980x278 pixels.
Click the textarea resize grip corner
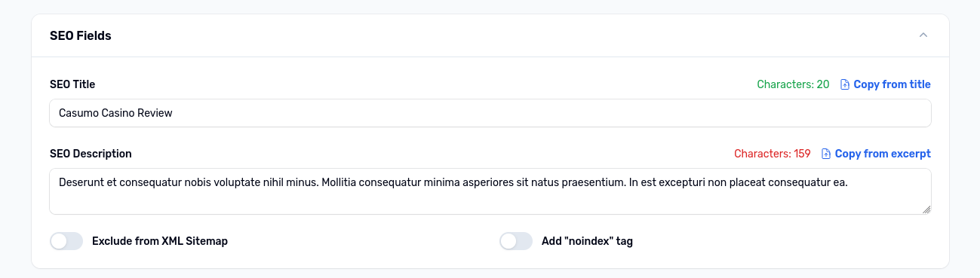[x=926, y=209]
